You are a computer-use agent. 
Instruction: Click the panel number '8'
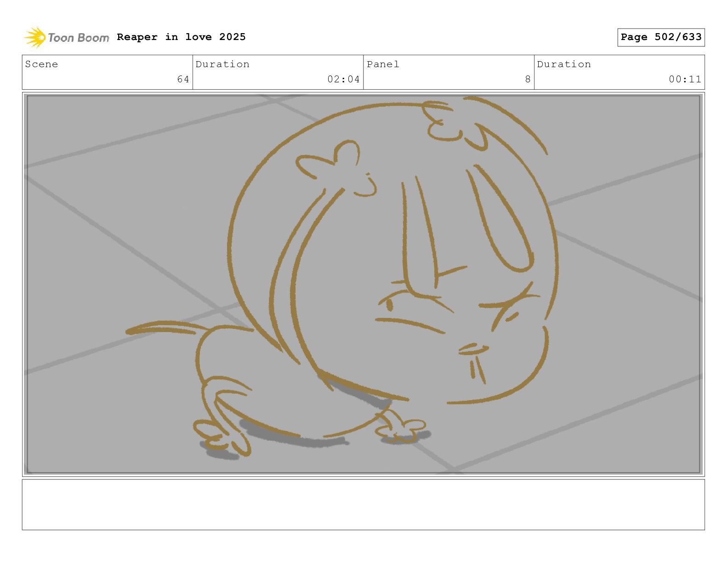pyautogui.click(x=528, y=79)
